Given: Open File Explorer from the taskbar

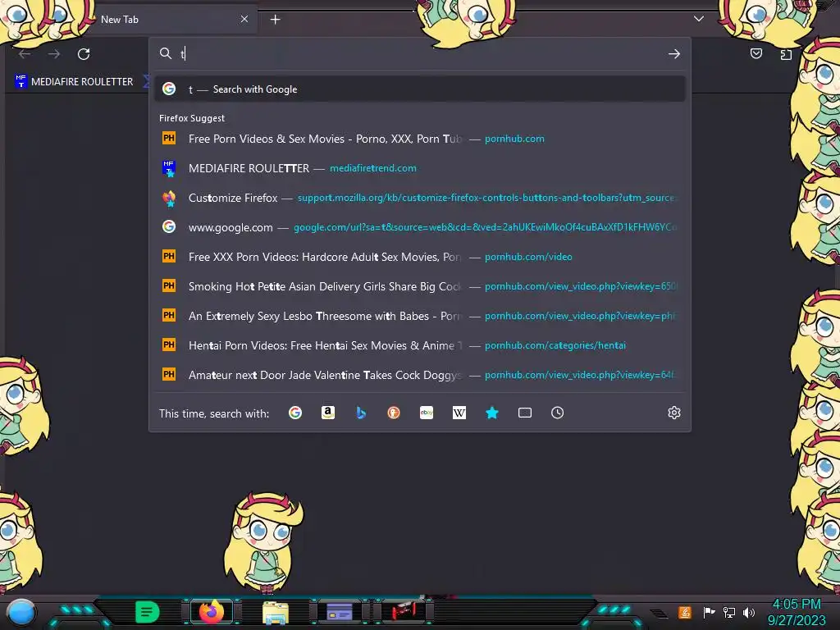Looking at the screenshot, I should (276, 612).
